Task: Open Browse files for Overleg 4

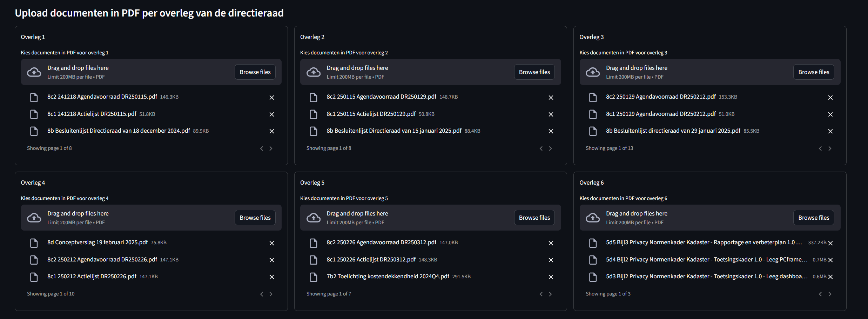Action: 255,218
